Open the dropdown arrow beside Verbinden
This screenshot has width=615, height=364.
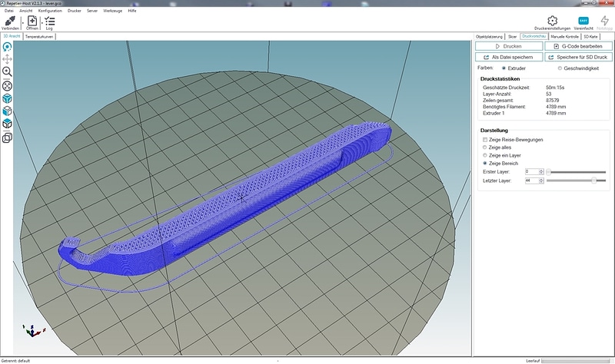23,23
